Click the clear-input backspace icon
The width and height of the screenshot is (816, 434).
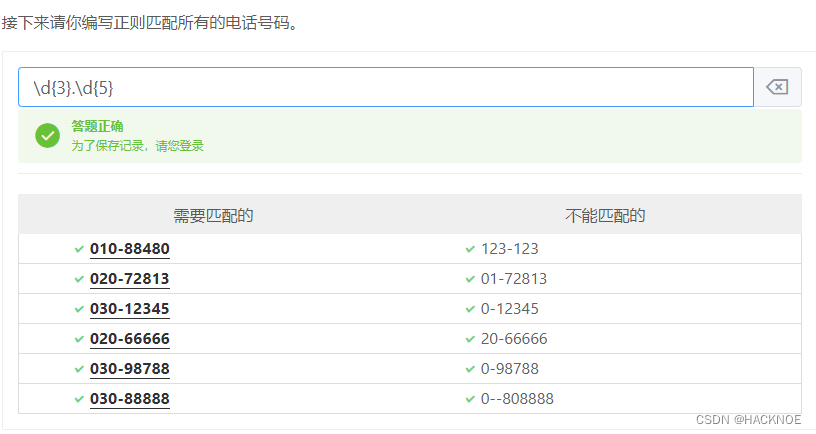tap(777, 87)
